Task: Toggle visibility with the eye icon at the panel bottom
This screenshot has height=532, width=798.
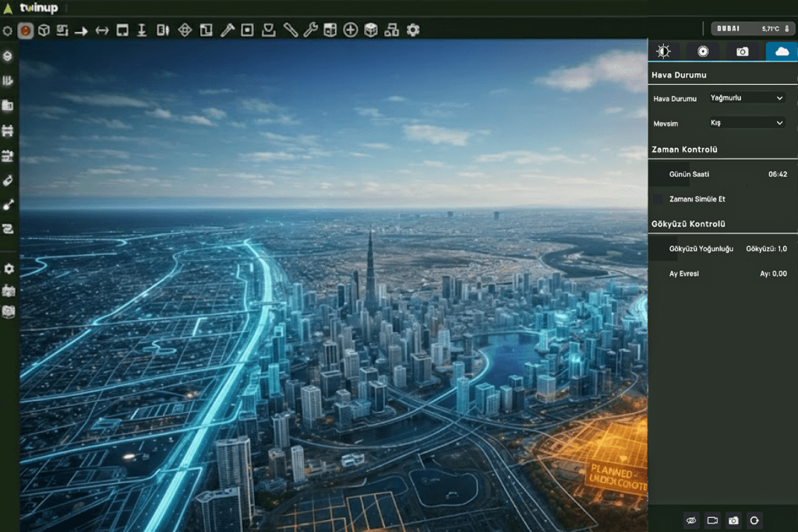Action: 690,520
